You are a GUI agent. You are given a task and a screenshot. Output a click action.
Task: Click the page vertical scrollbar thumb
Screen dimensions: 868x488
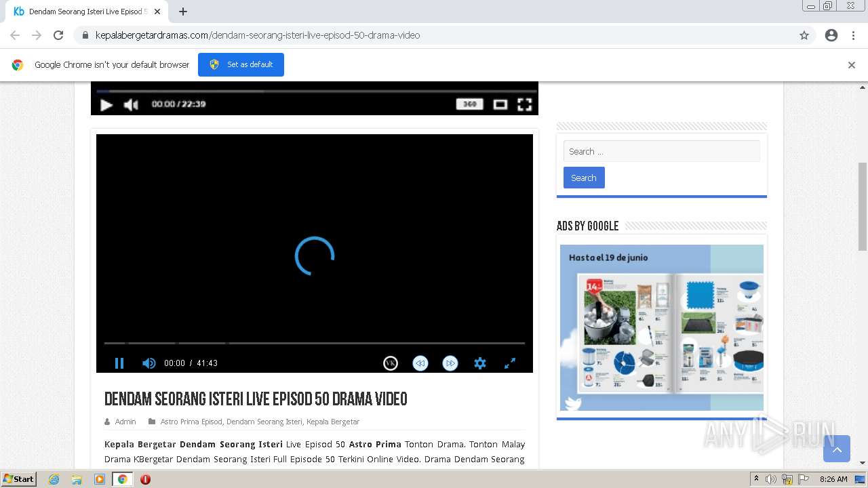point(863,207)
